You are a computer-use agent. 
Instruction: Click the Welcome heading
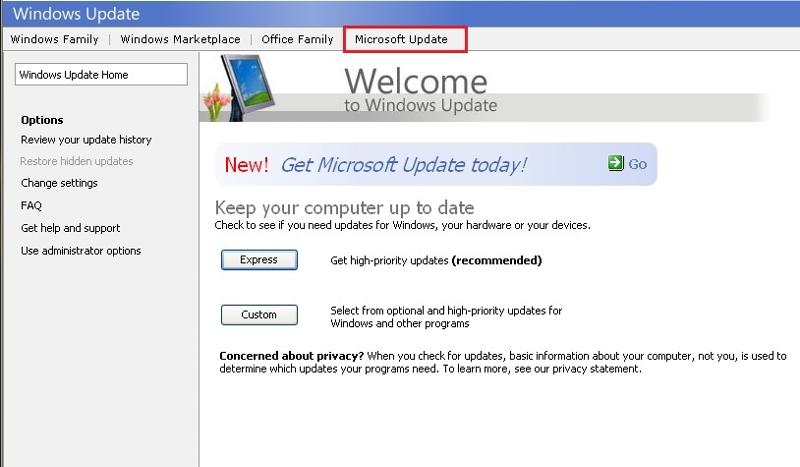pos(416,82)
